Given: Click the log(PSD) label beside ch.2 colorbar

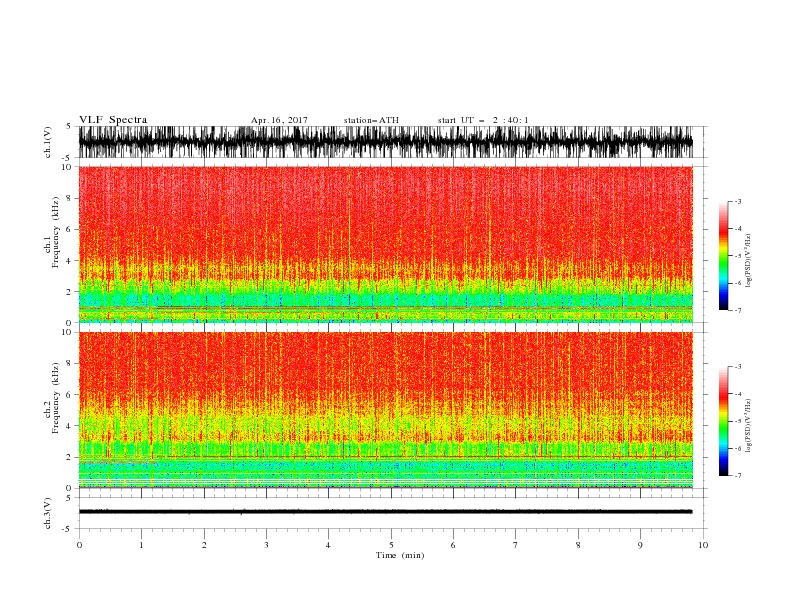Looking at the screenshot, I should [x=748, y=426].
